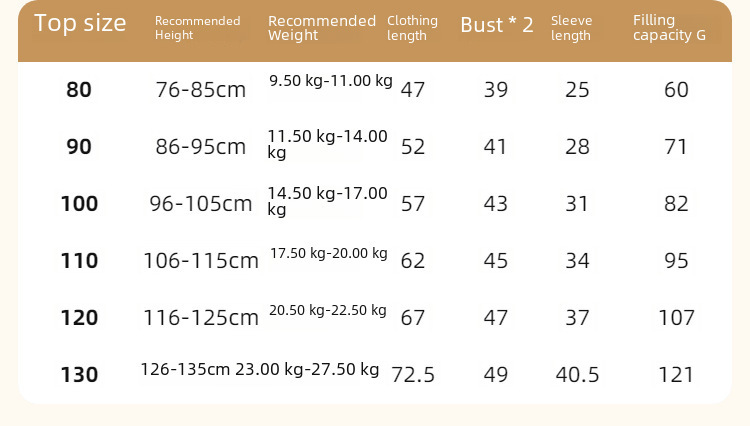Select the "Clothing length" header
This screenshot has width=750, height=426.
(412, 28)
